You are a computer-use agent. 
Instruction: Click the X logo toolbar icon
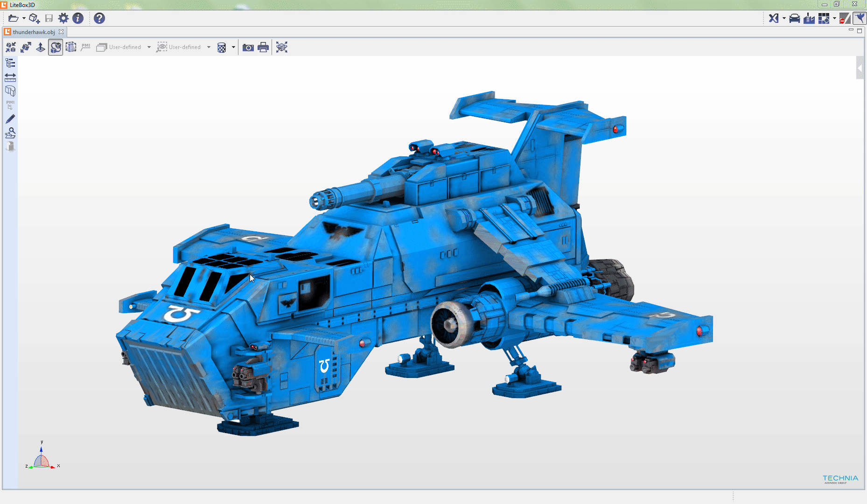pyautogui.click(x=774, y=18)
